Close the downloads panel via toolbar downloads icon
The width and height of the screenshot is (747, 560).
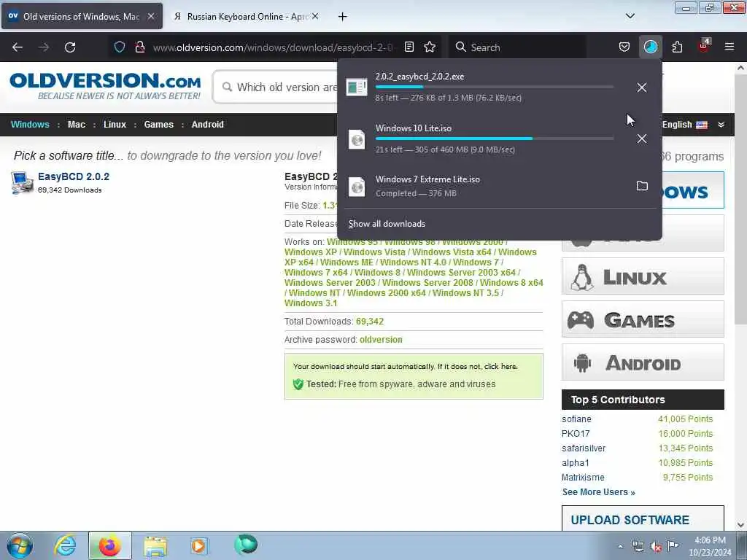[x=650, y=47]
